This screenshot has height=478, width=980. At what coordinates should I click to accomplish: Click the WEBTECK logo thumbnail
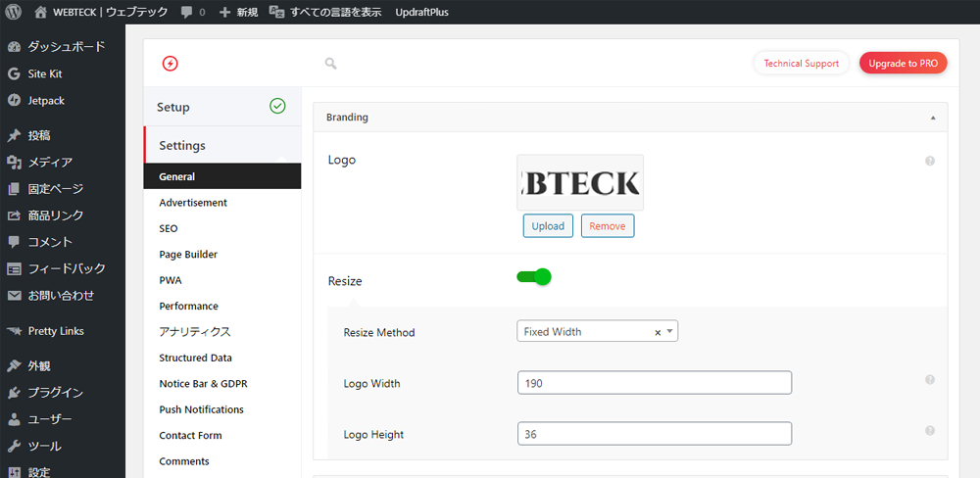click(580, 182)
